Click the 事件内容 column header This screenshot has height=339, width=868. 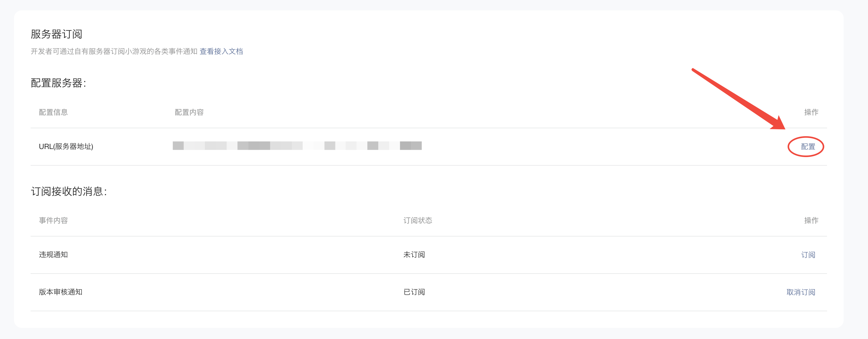coord(53,221)
